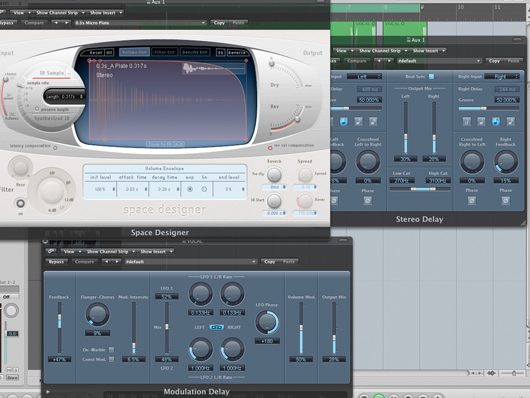
Task: Open the 0.3s Micro Plate preset dropdown
Action: point(140,23)
